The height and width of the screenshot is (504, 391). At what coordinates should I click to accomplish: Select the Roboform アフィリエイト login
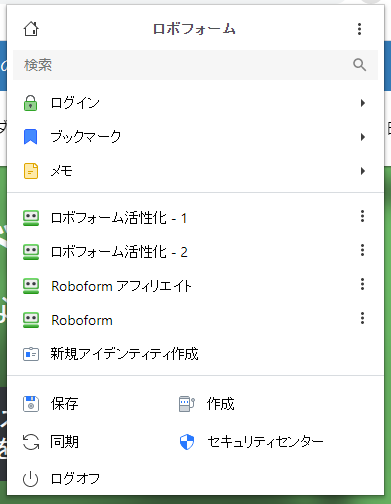[x=121, y=286]
